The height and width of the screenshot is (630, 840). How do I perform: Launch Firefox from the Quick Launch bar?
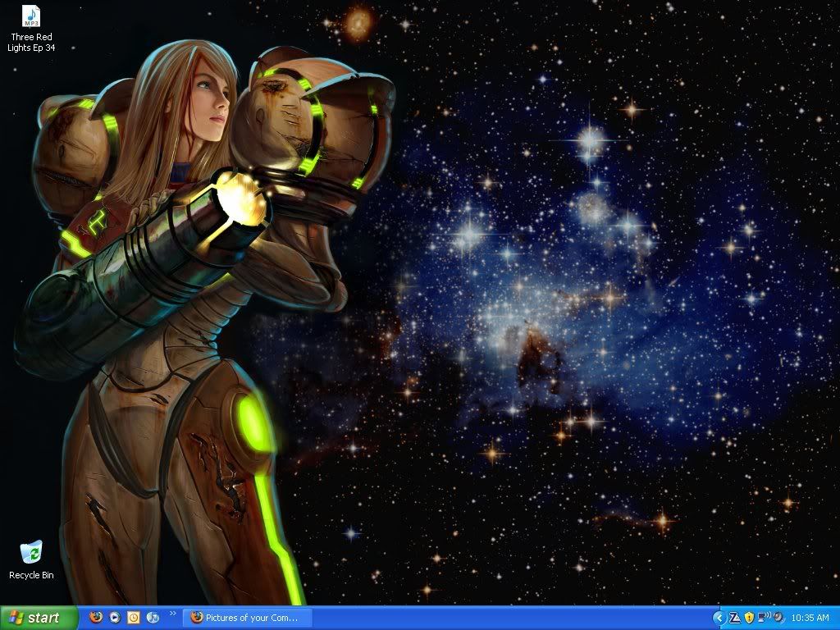pyautogui.click(x=96, y=618)
